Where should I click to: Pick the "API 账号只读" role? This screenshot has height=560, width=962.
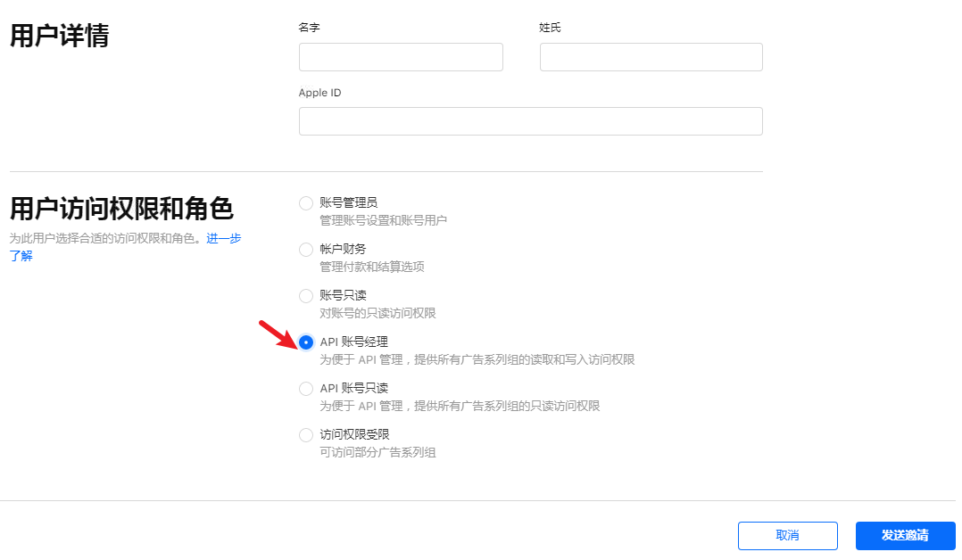tap(306, 388)
